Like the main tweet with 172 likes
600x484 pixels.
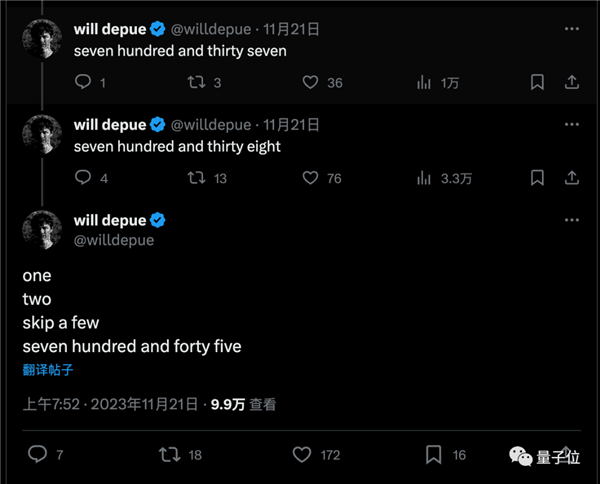302,455
